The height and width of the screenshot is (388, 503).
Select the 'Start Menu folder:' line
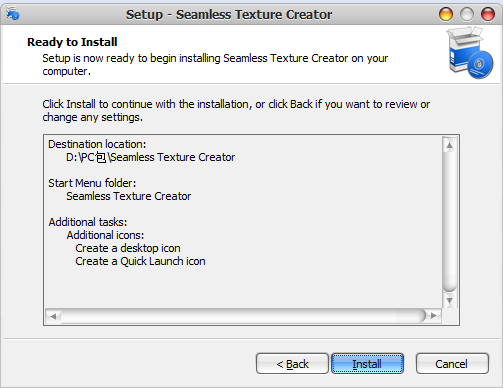[x=92, y=183]
